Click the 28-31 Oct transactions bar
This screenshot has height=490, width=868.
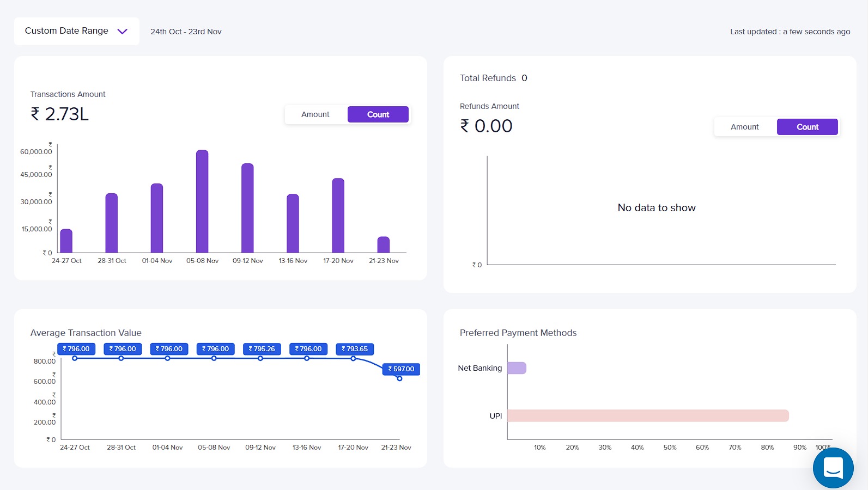112,223
